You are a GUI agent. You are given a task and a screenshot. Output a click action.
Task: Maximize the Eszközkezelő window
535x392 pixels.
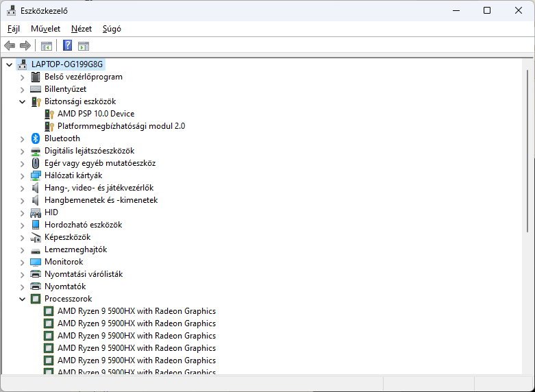487,10
